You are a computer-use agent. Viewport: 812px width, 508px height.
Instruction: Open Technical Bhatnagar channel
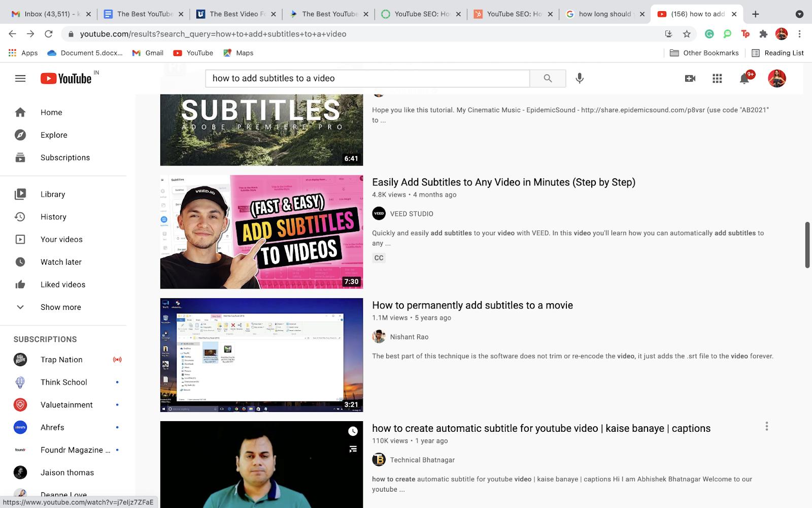[422, 460]
